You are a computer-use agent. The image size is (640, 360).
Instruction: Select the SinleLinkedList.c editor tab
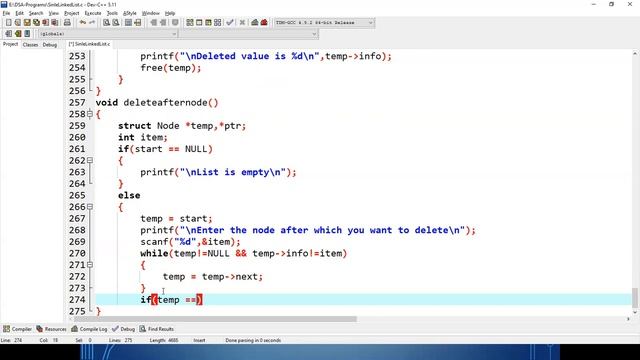click(89, 44)
